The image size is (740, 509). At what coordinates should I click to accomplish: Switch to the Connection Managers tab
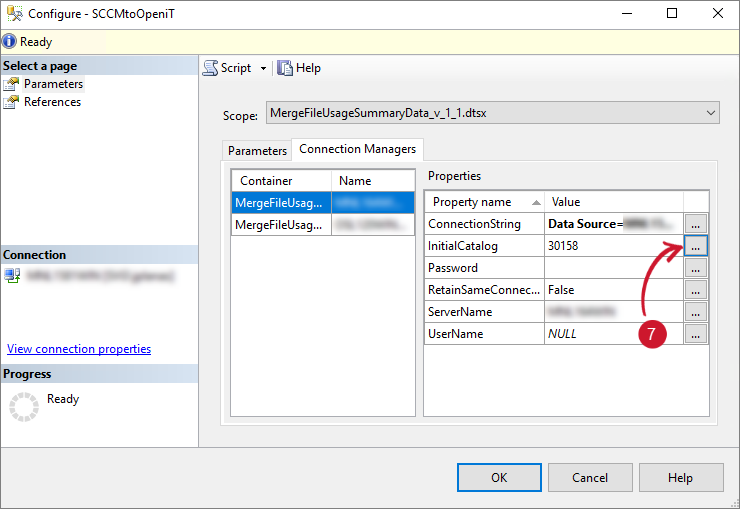[x=357, y=149]
